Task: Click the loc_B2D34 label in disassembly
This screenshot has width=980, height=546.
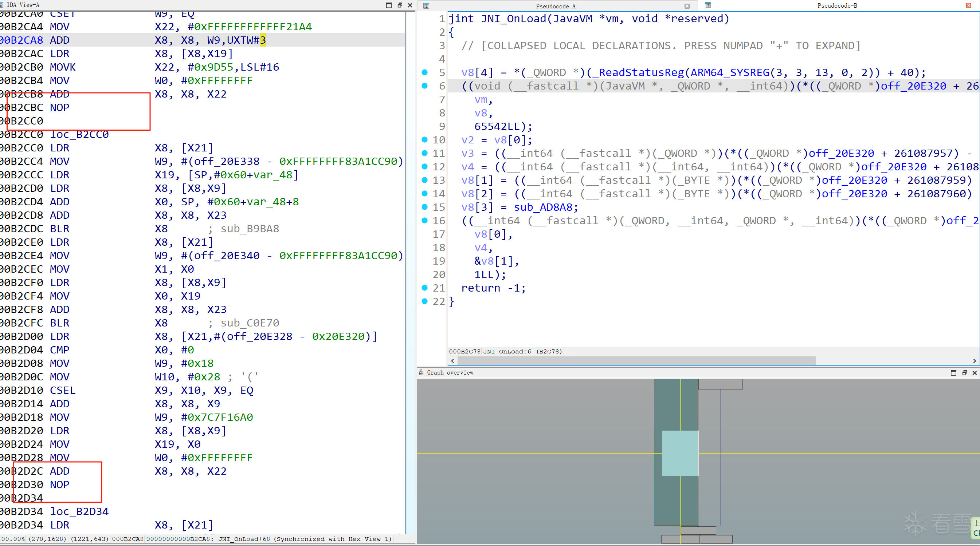Action: coord(79,511)
